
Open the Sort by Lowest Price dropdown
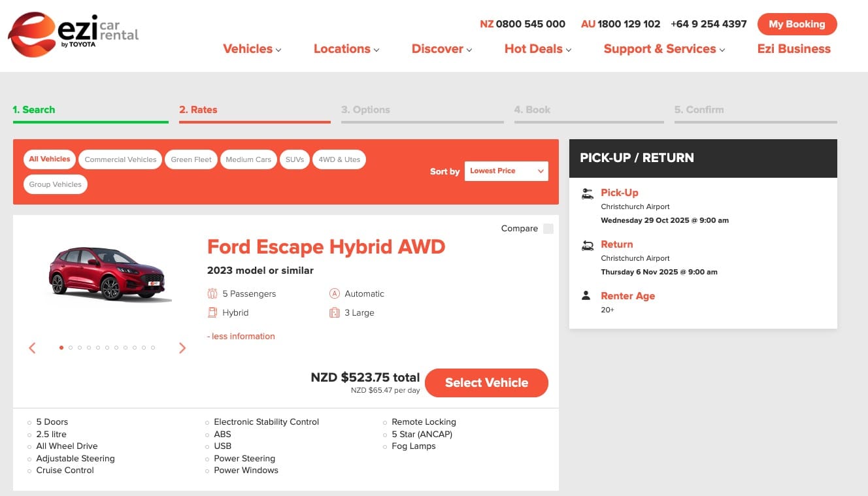point(506,171)
